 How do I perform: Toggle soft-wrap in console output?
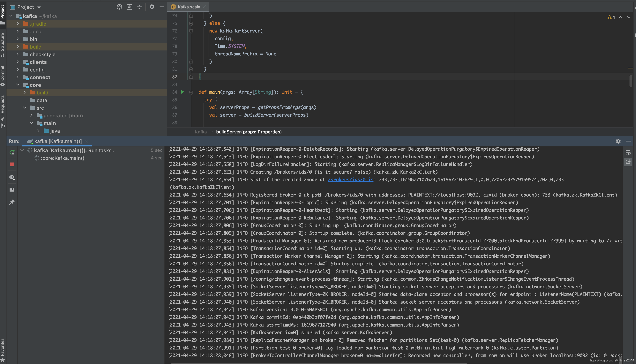click(x=628, y=152)
